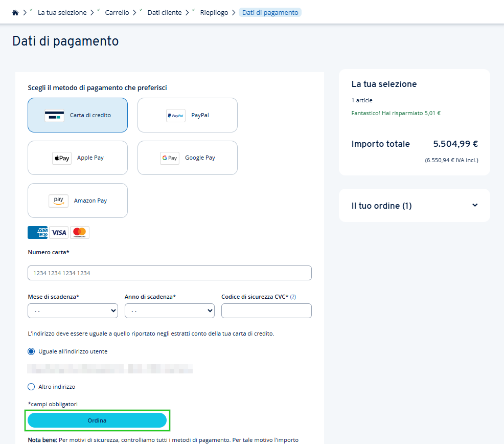Go to the Carrello breadcrumb step
504x444 pixels.
(x=117, y=12)
